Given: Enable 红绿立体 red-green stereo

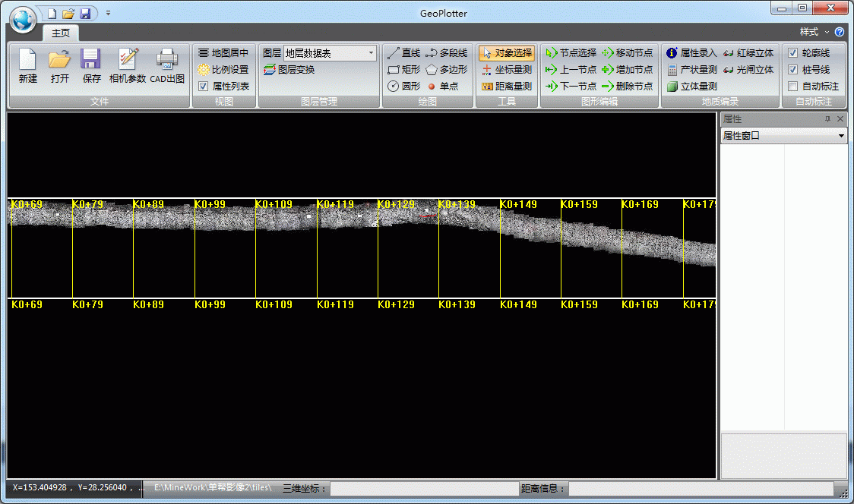Looking at the screenshot, I should (x=748, y=53).
